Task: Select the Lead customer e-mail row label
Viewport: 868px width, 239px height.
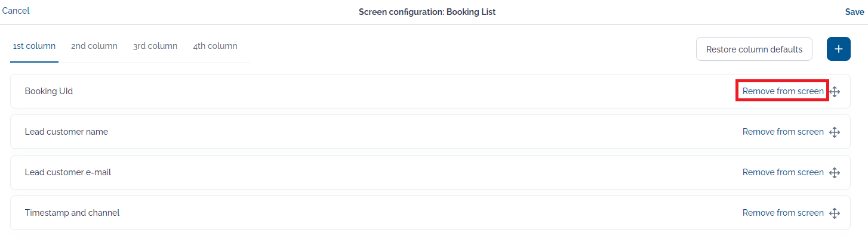Action: (68, 172)
